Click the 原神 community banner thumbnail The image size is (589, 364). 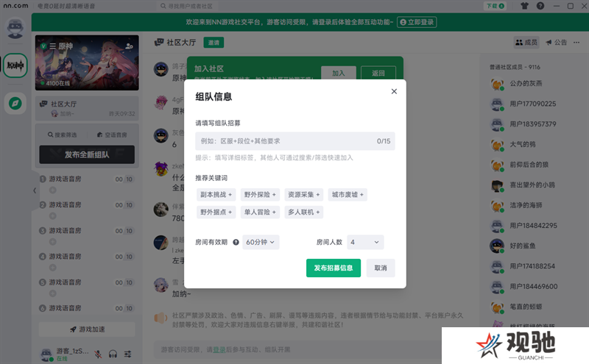(x=87, y=63)
